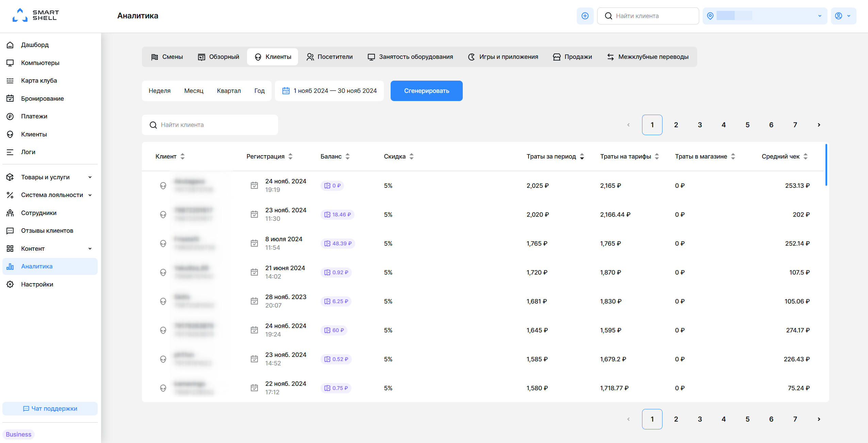Expand Система лояльности submenu chevron
Screen dimensions: 868x443
click(x=90, y=195)
